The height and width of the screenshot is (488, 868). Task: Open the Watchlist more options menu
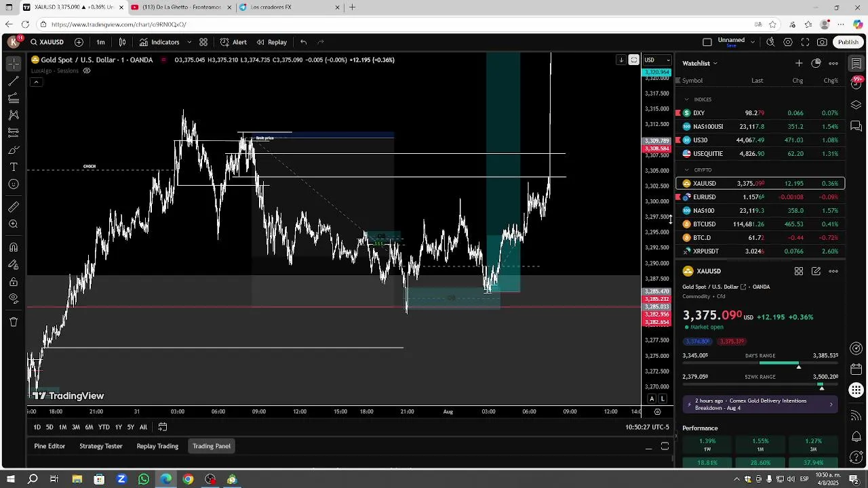tap(833, 63)
